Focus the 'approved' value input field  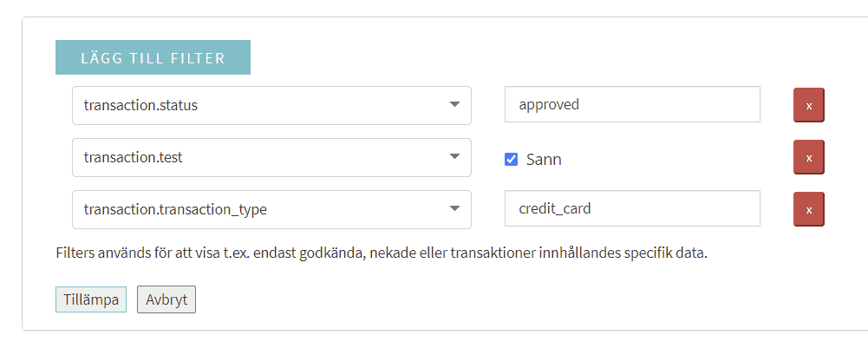(x=632, y=104)
